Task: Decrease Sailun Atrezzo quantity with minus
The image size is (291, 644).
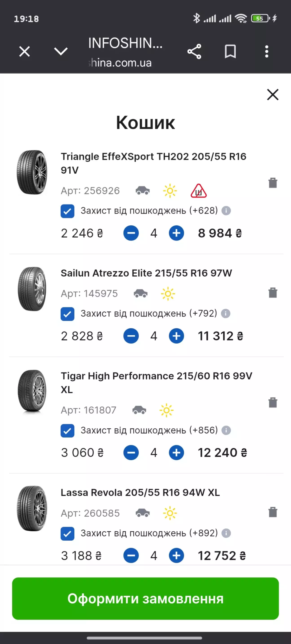Action: pos(131,336)
